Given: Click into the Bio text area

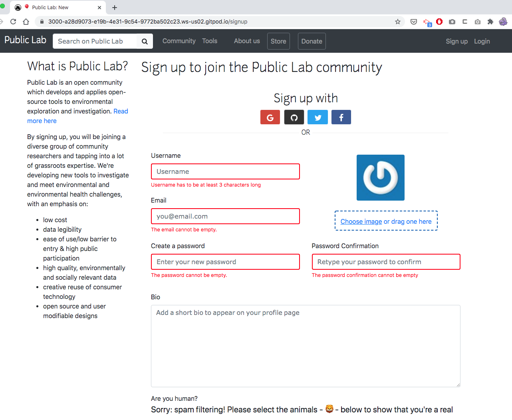Looking at the screenshot, I should coord(306,346).
